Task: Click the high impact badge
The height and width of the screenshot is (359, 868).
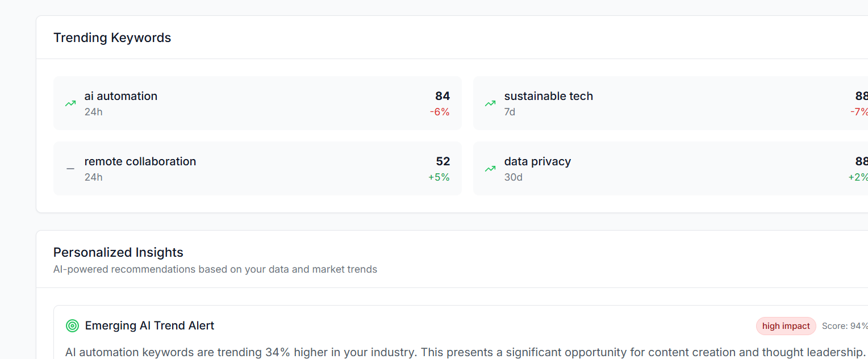Action: [x=786, y=326]
